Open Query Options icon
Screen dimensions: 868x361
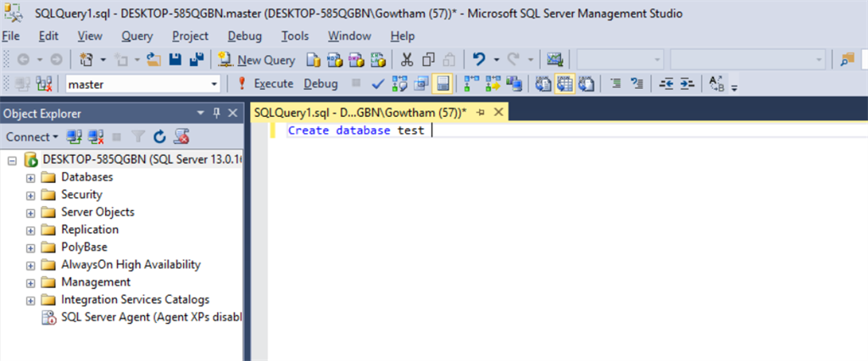[421, 84]
